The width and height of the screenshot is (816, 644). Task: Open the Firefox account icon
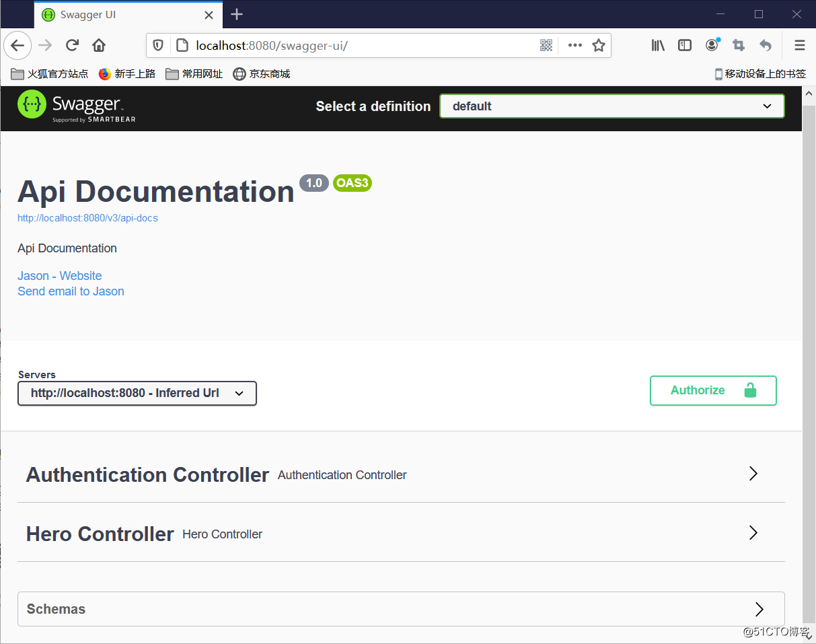pyautogui.click(x=712, y=45)
